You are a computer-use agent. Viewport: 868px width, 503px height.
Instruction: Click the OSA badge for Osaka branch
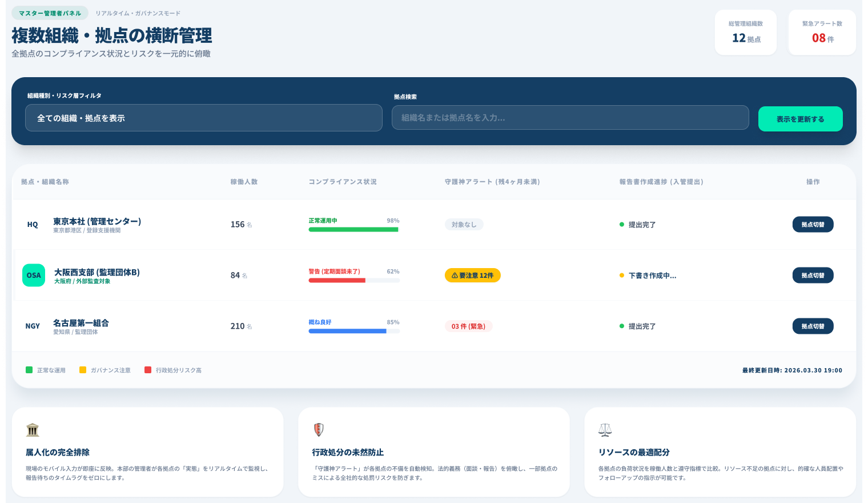pyautogui.click(x=34, y=275)
